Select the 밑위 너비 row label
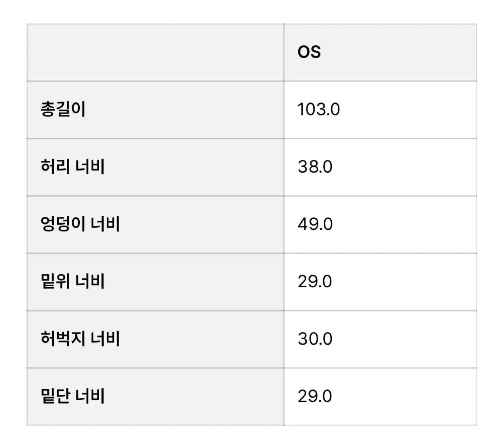Image resolution: width=504 pixels, height=446 pixels. pyautogui.click(x=73, y=281)
